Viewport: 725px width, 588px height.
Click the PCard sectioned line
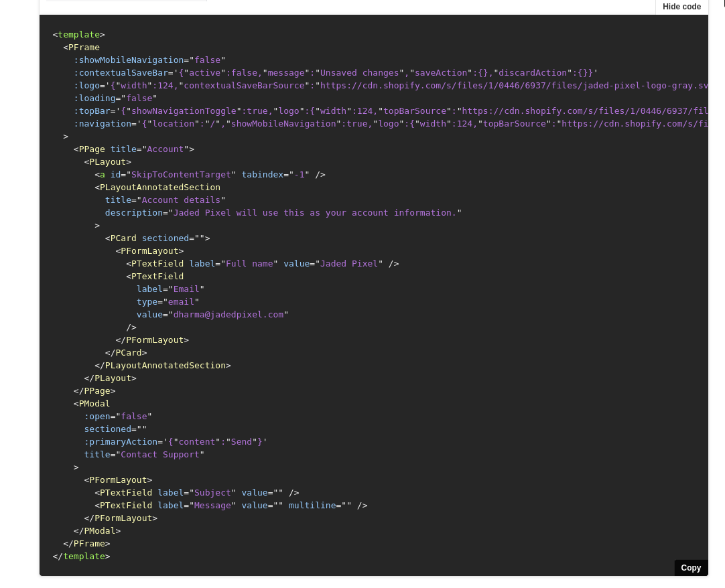point(157,238)
